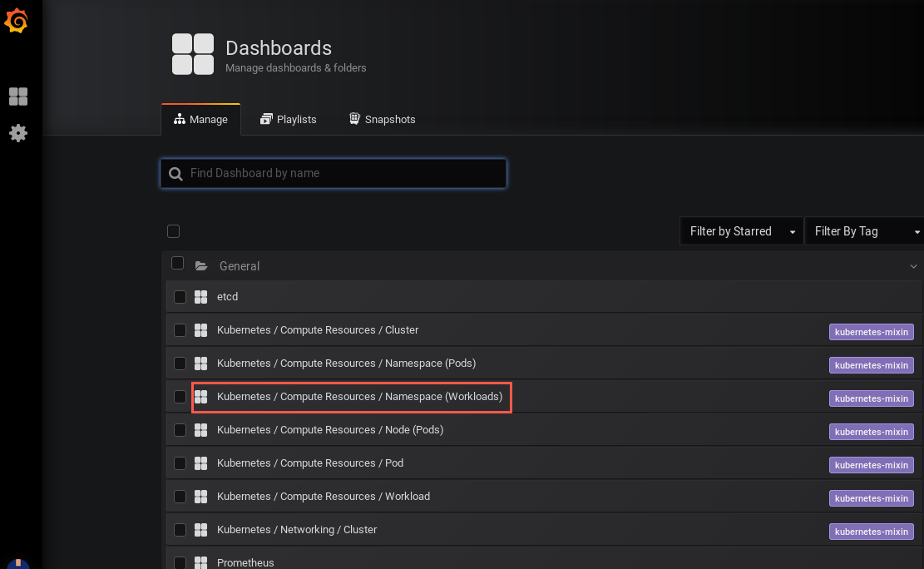Click the search magnifier icon
This screenshot has width=924, height=569.
(175, 173)
